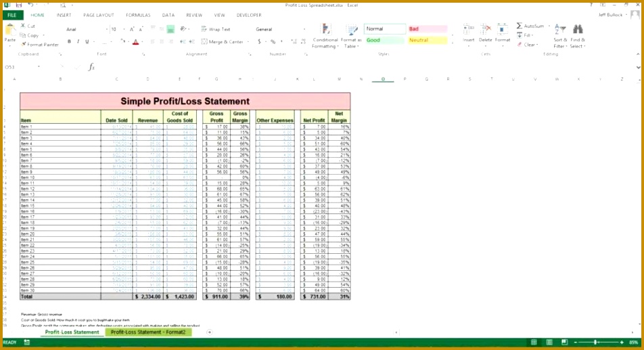This screenshot has width=644, height=350.
Task: Collapse the ribbon with the chevron
Action: [638, 54]
